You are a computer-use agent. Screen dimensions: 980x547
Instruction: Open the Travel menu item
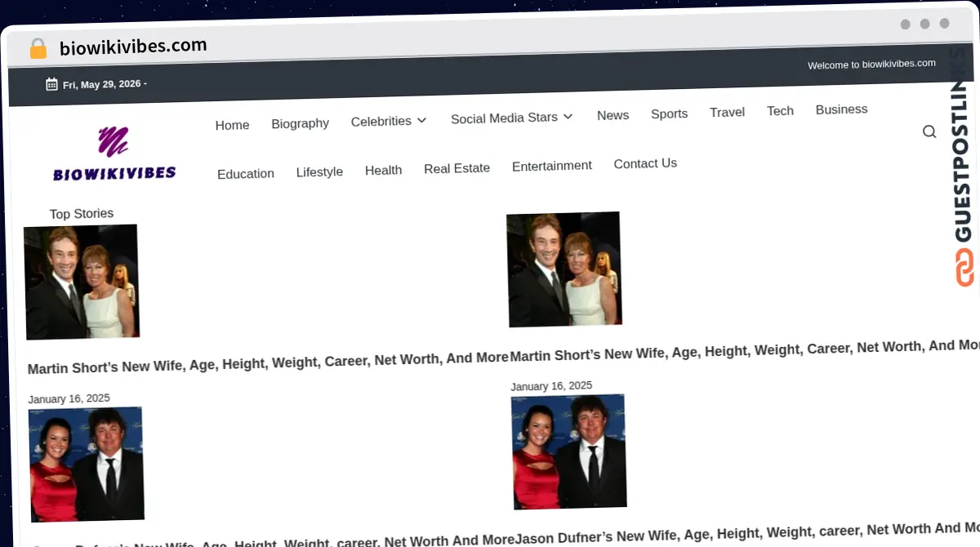point(727,112)
